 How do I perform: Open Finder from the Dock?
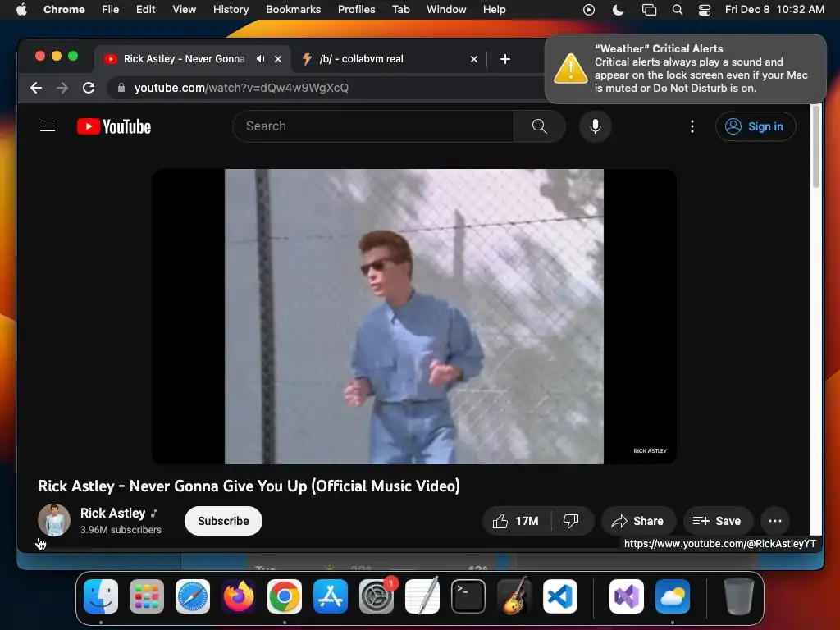[x=101, y=596]
